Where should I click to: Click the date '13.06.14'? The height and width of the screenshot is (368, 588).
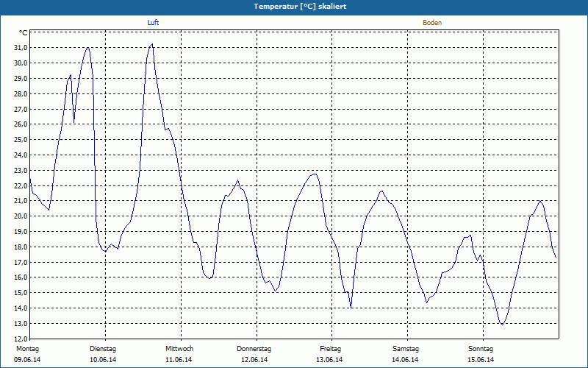329,360
